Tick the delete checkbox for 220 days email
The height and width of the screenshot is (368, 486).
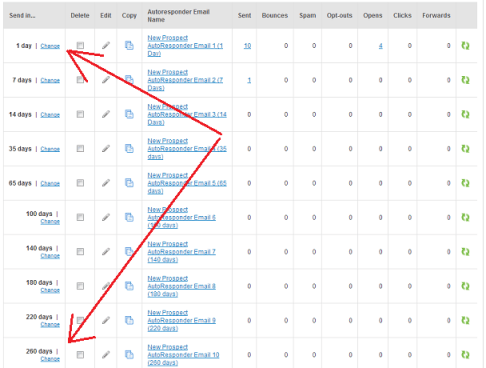point(80,320)
